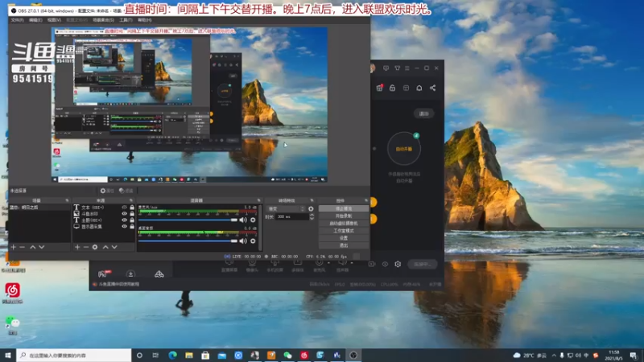The height and width of the screenshot is (362, 644).
Task: Open the scene transition type dropdown
Action: [287, 209]
